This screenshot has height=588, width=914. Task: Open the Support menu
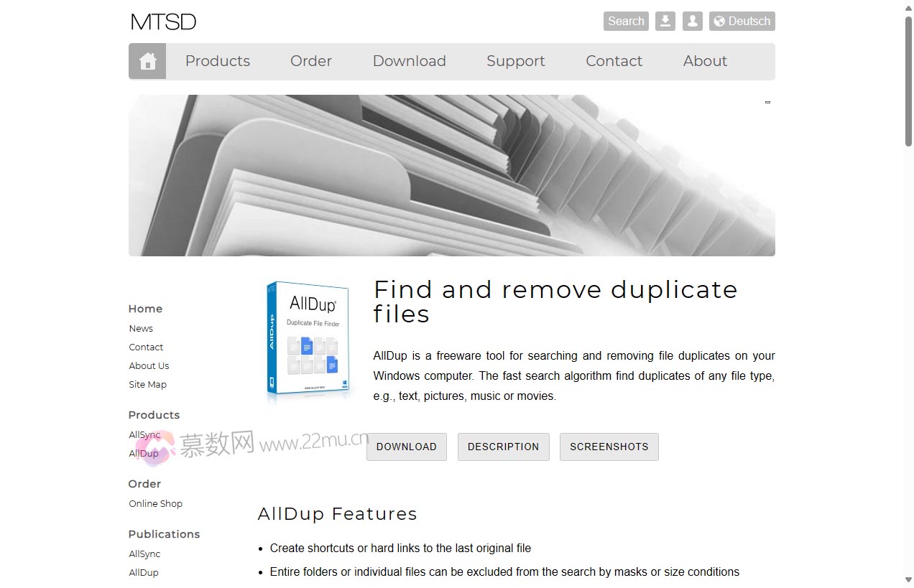[x=515, y=61]
